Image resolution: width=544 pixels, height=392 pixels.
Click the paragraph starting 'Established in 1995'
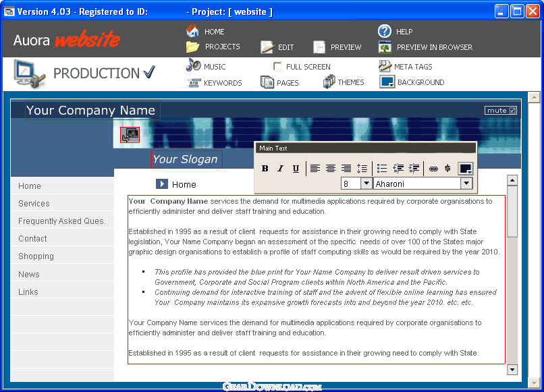pyautogui.click(x=314, y=242)
